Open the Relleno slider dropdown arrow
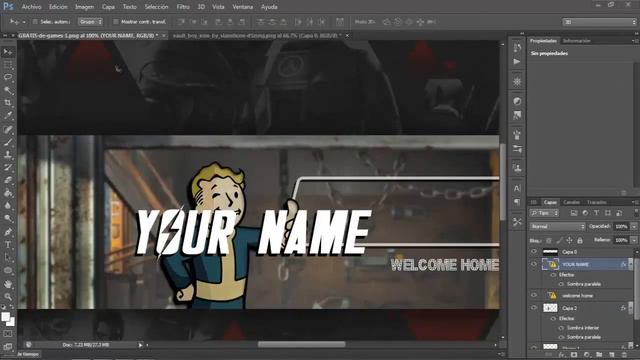This screenshot has width=640, height=360. pos(634,240)
